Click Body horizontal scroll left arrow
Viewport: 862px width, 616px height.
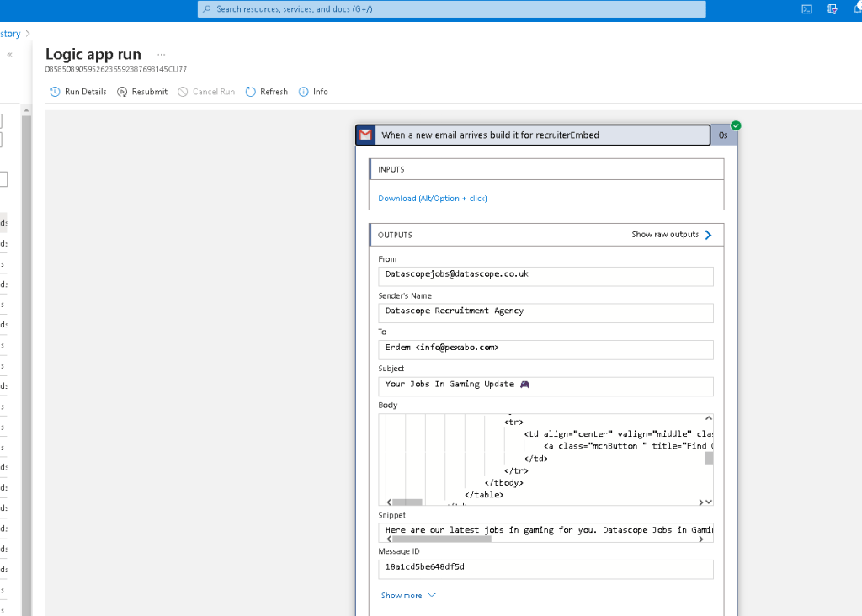coord(389,502)
